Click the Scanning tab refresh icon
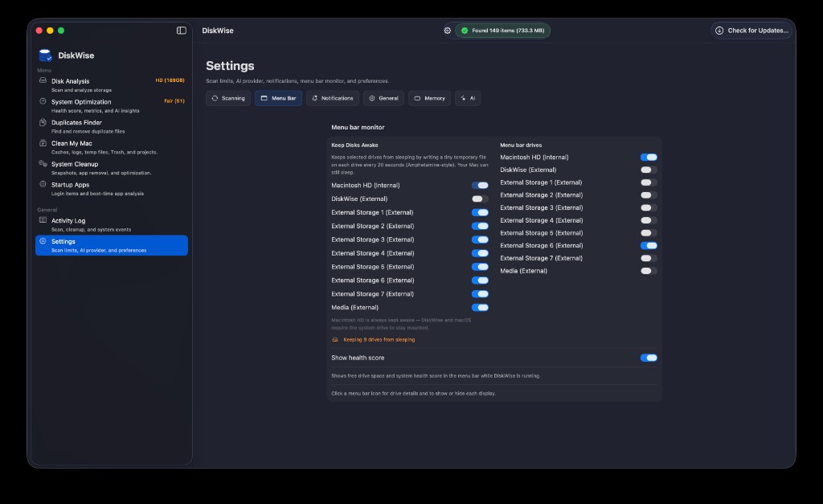 (x=215, y=98)
